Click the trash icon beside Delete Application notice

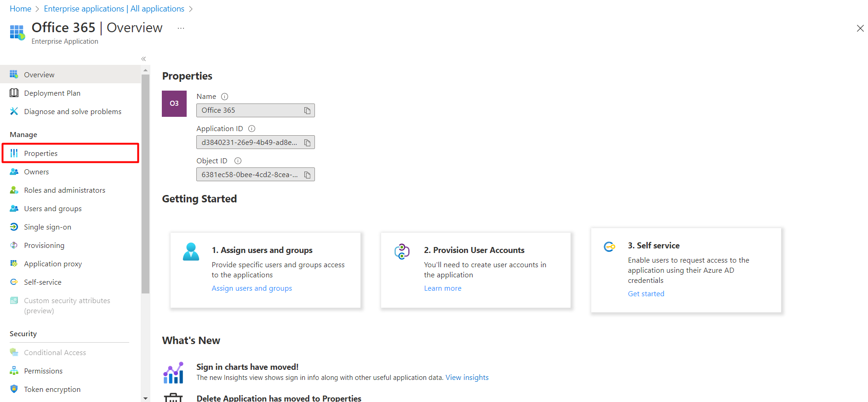click(173, 398)
